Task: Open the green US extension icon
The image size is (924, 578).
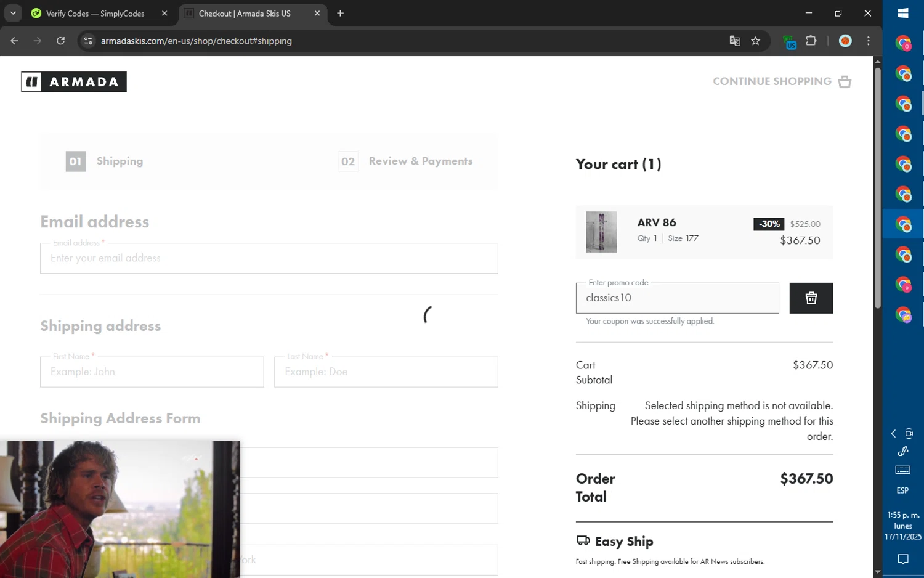Action: (x=789, y=41)
